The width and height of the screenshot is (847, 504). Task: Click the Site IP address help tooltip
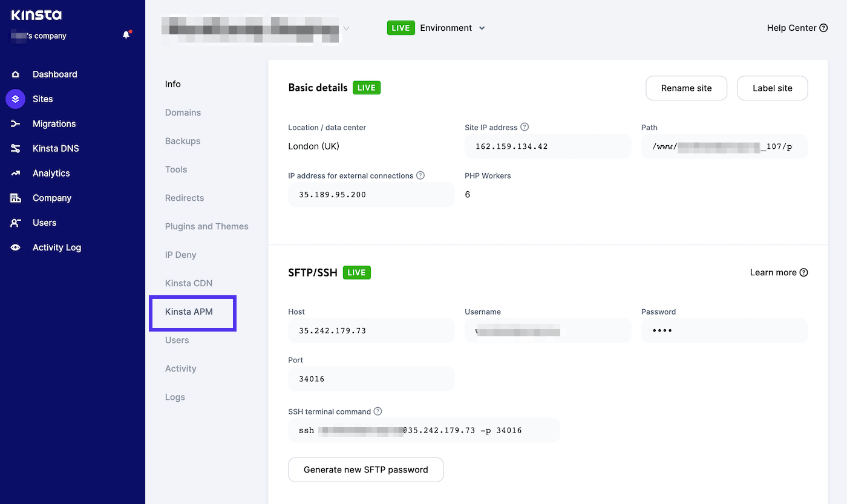click(x=524, y=127)
